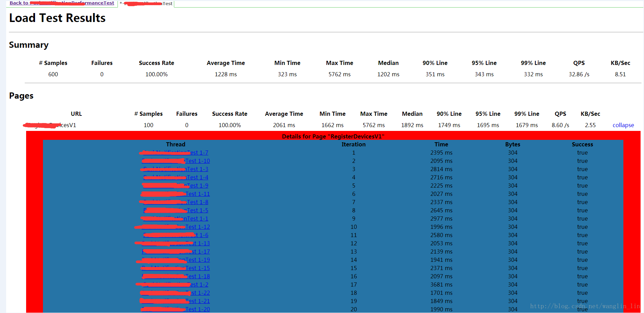Viewport: 644px width, 313px height.
Task: Click Pages KB/Sec value '2.55'
Action: (x=590, y=125)
